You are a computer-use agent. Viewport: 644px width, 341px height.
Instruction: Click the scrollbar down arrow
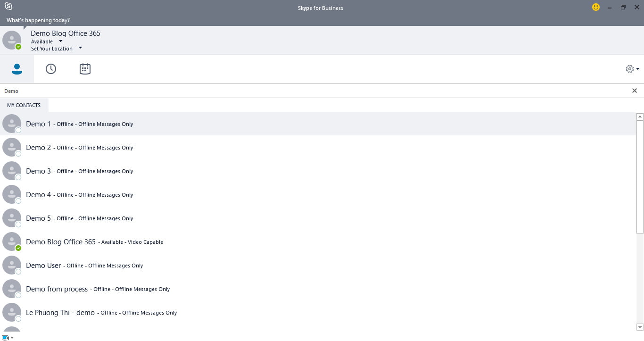point(640,327)
